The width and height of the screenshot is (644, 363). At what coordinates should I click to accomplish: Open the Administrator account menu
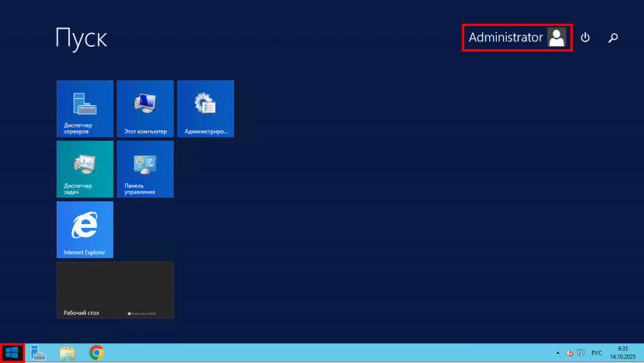tap(506, 38)
